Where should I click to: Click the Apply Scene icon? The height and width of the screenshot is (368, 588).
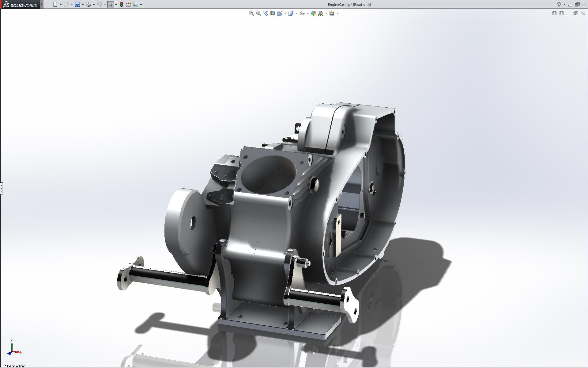pyautogui.click(x=321, y=13)
